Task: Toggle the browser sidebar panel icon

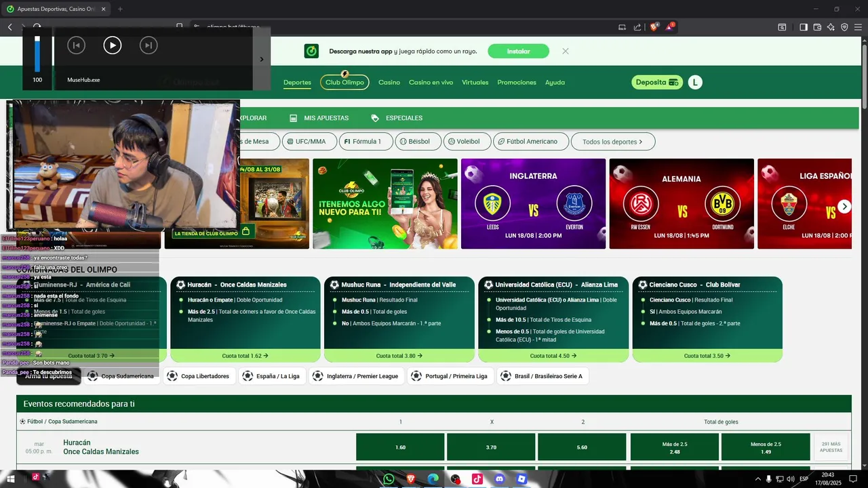Action: click(804, 27)
